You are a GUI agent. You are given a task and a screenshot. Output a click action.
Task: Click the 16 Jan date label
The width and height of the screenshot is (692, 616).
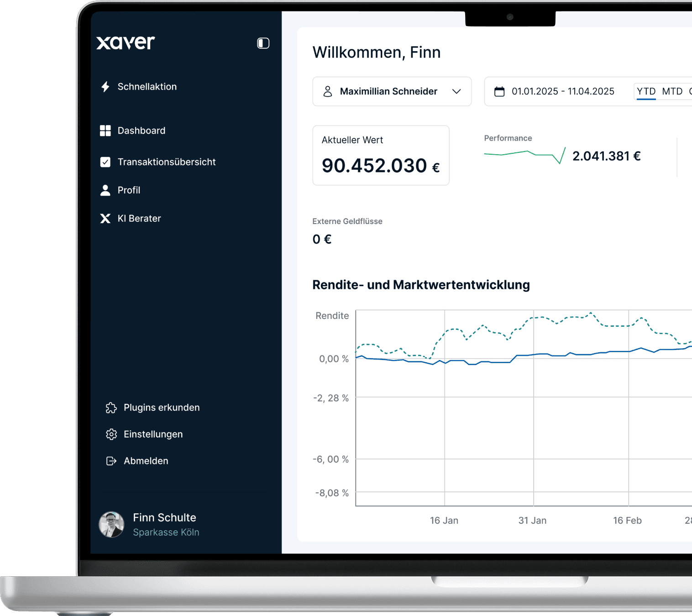pos(444,521)
